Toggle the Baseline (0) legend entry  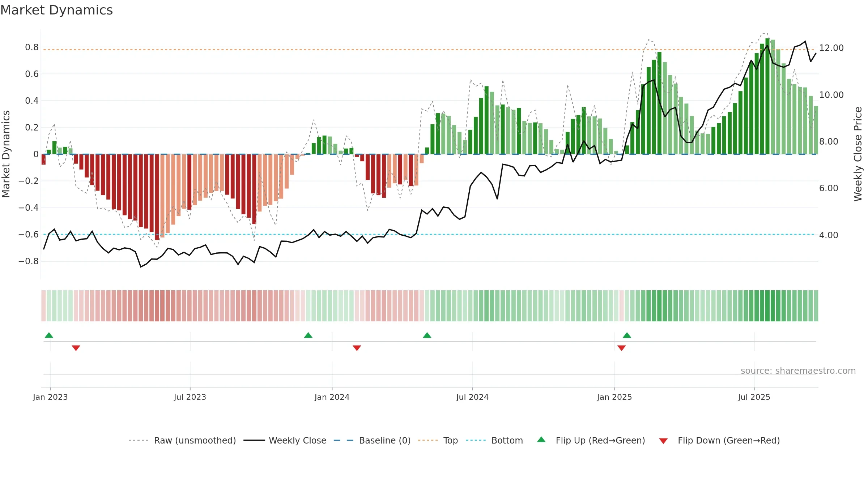pos(372,440)
